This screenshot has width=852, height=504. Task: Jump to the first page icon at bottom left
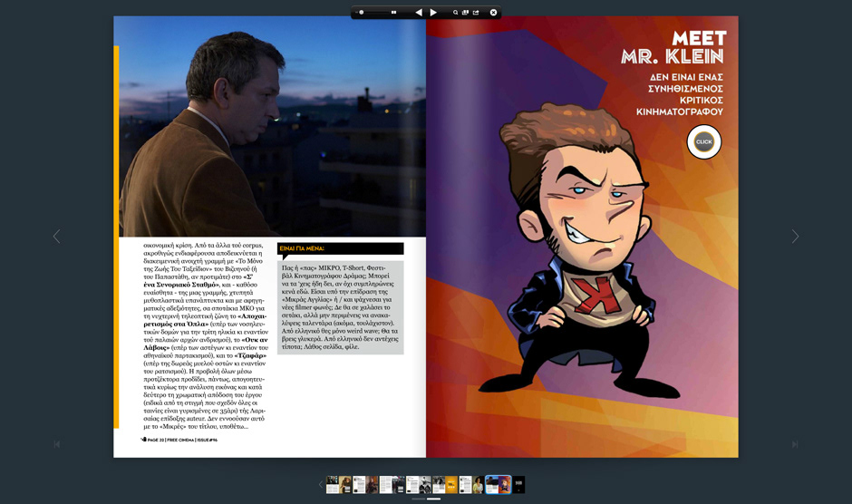[x=56, y=444]
